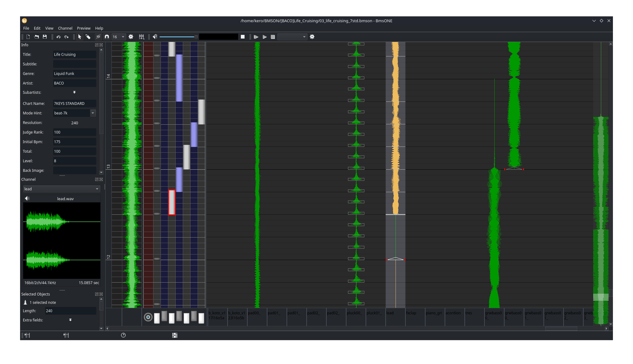
Task: Toggle preview sound for lead.wav
Action: click(x=27, y=198)
